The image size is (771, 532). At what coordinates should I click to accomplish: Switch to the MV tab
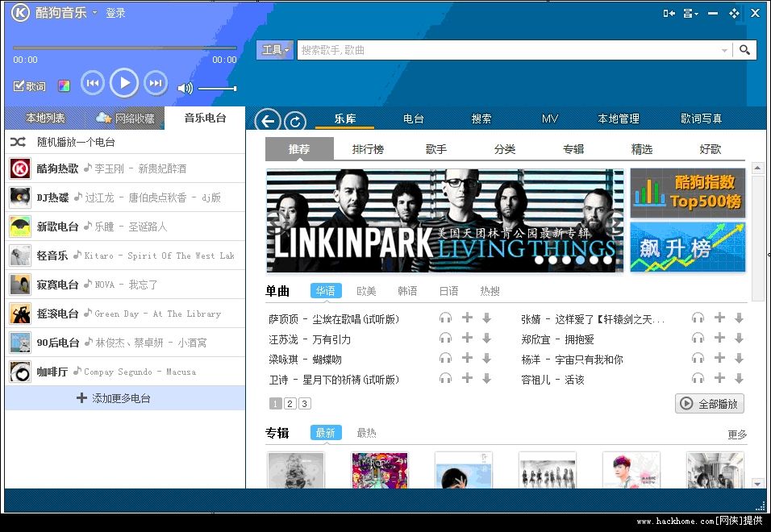click(549, 118)
